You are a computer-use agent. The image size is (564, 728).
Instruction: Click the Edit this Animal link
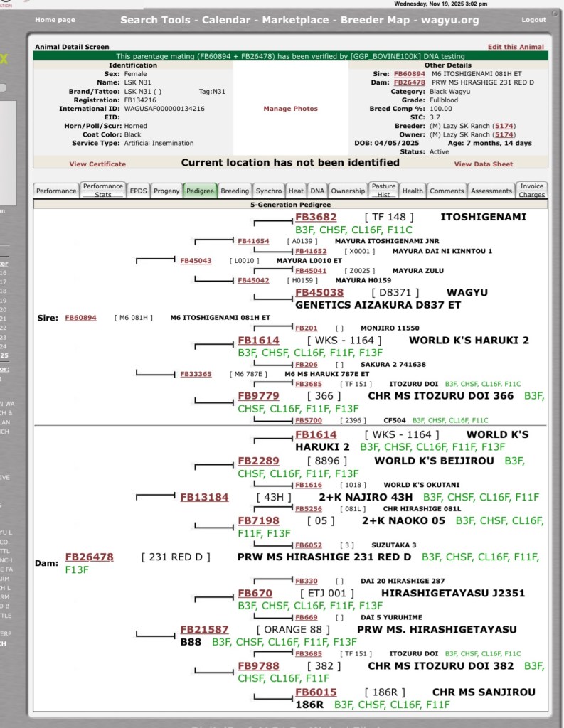pyautogui.click(x=516, y=47)
